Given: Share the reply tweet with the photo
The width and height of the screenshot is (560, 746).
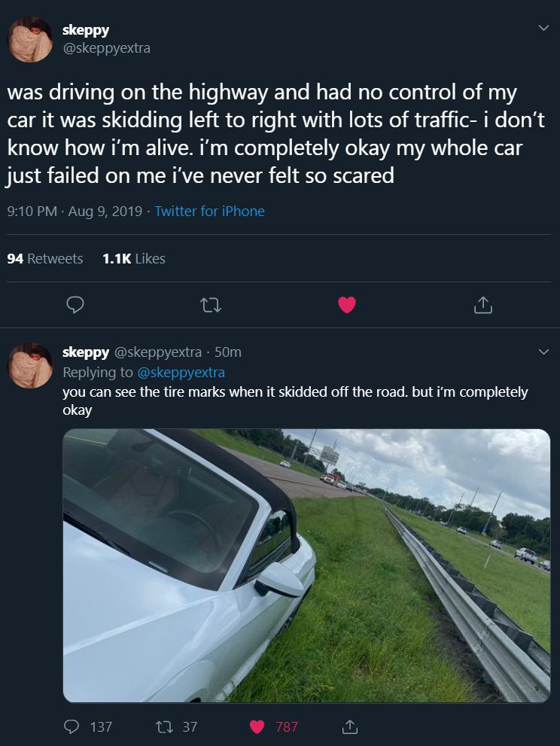Looking at the screenshot, I should pos(348,726).
